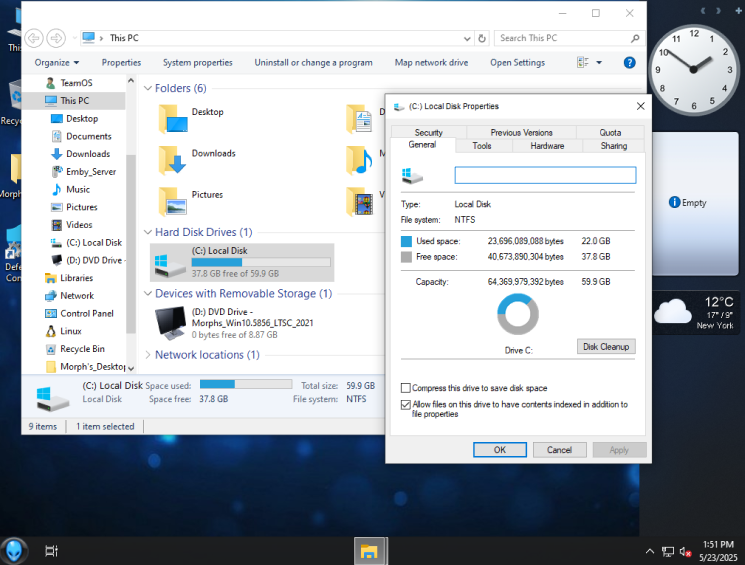Click the Emby_Server sidebar icon
The image size is (745, 565).
[x=57, y=172]
